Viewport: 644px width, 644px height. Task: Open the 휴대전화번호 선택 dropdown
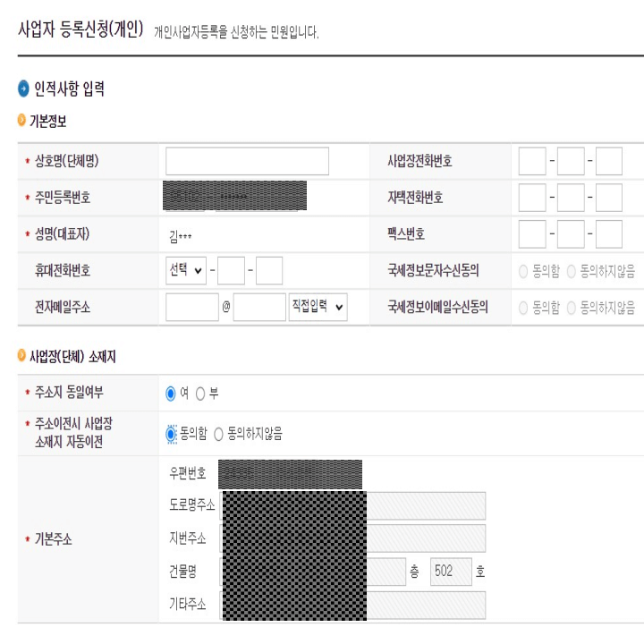click(186, 271)
